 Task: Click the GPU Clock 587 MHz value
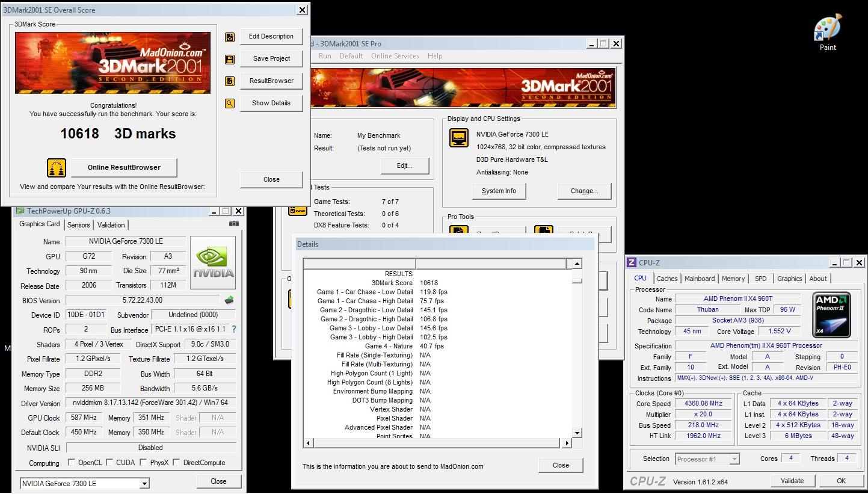pos(84,418)
